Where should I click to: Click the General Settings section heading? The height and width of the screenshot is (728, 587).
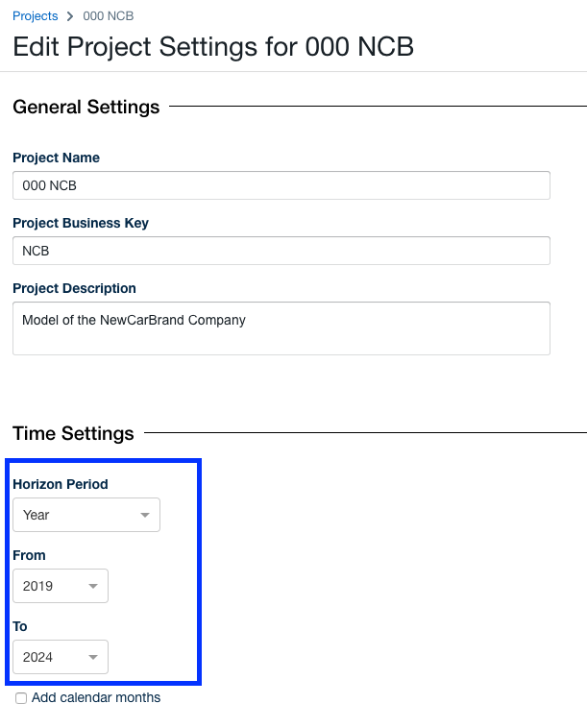point(86,107)
